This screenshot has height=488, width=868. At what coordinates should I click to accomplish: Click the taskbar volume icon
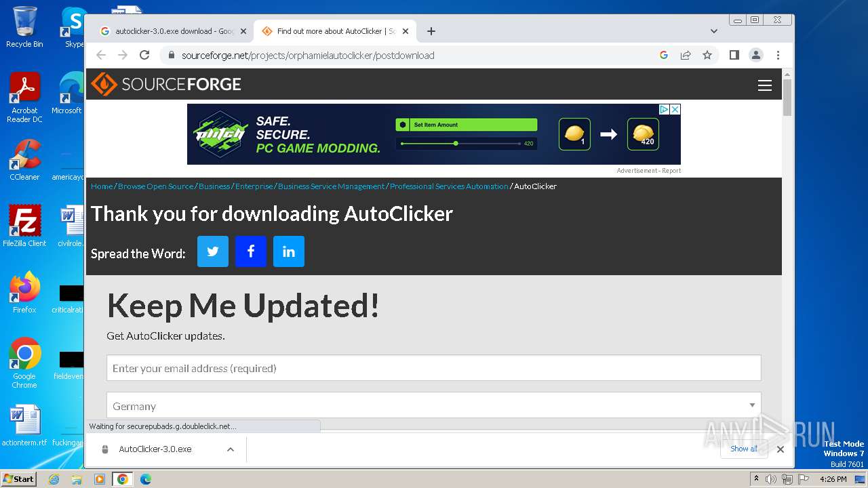(x=771, y=479)
